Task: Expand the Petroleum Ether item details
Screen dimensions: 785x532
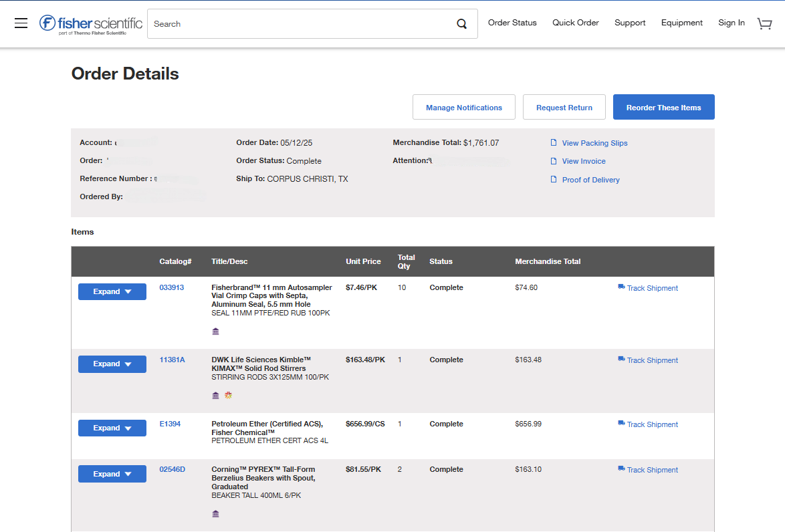Action: click(x=112, y=428)
